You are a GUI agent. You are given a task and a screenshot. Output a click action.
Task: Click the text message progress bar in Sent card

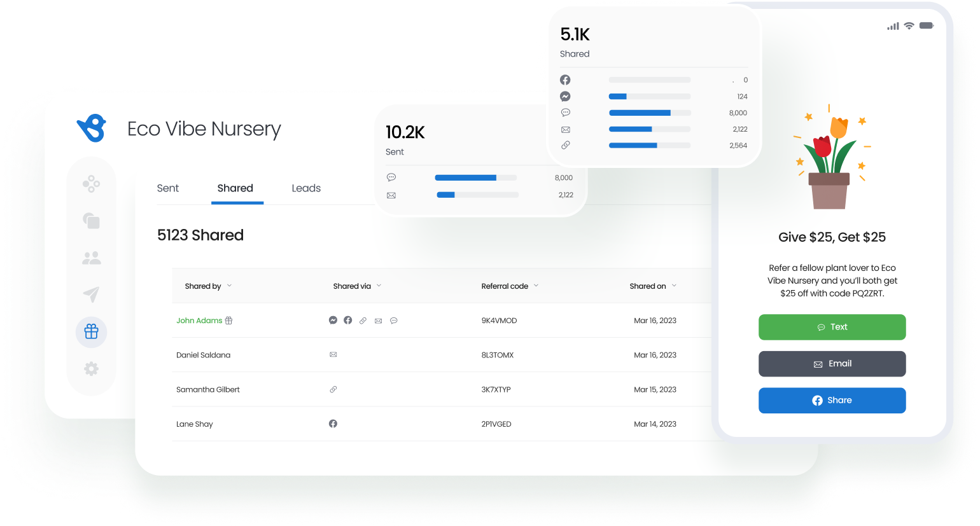[x=475, y=178]
